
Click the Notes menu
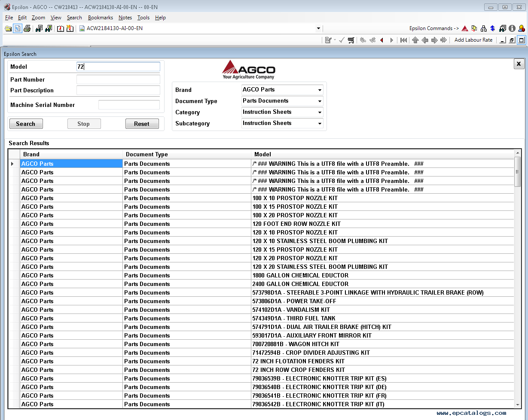coord(125,18)
